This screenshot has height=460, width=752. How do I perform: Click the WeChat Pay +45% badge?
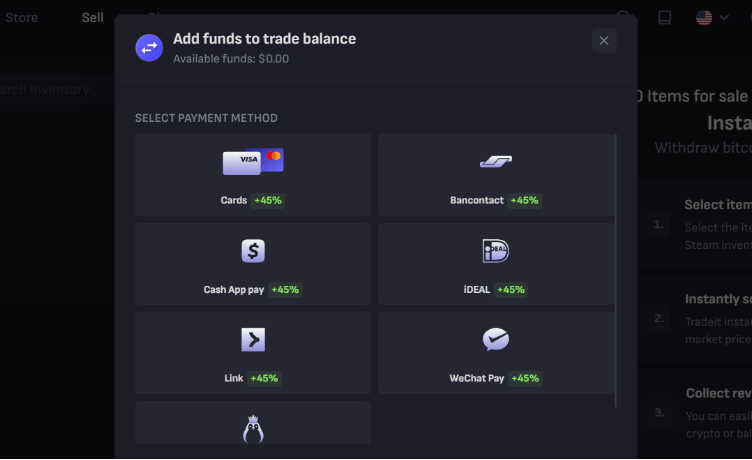click(525, 378)
